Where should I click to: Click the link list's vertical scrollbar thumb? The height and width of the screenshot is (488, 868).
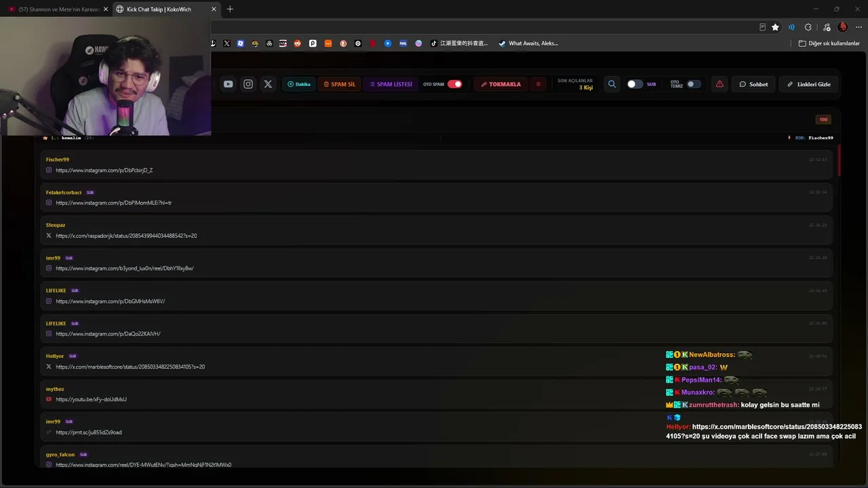839,159
